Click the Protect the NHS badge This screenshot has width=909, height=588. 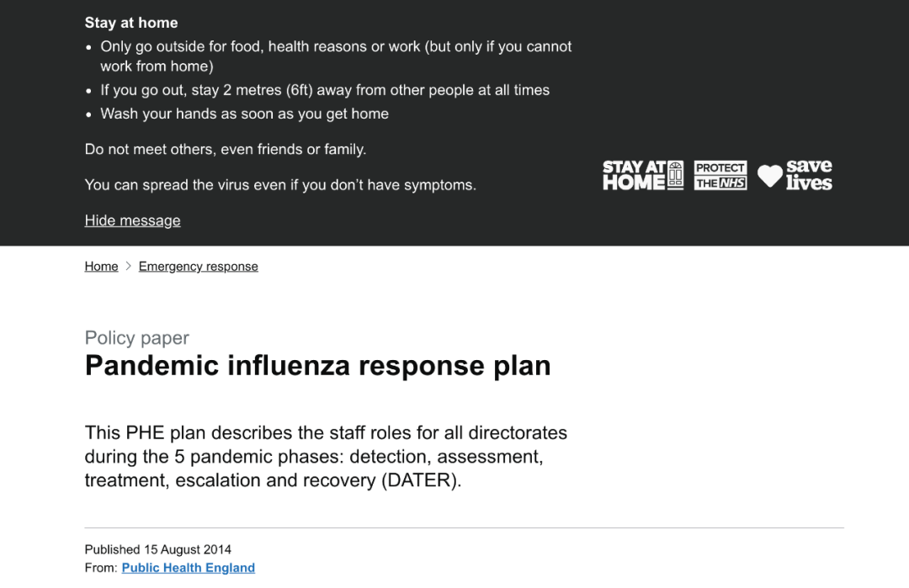(x=720, y=175)
